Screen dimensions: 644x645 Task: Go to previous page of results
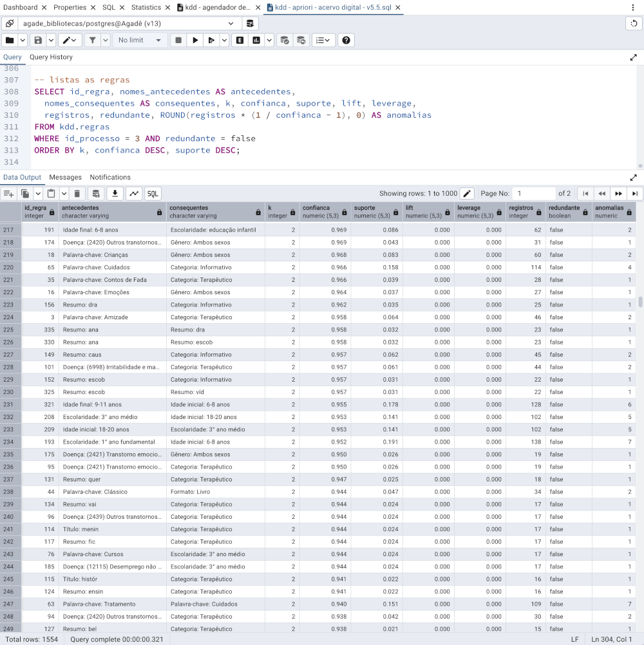tap(602, 193)
